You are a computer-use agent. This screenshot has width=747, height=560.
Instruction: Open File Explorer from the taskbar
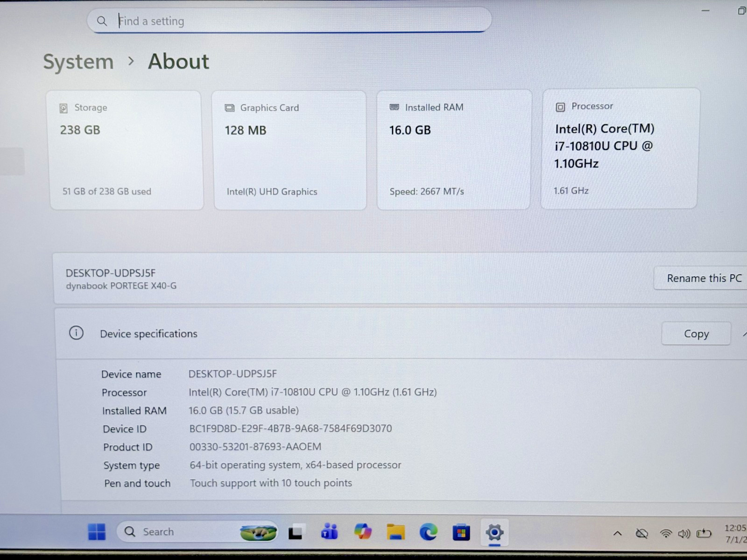(x=395, y=532)
